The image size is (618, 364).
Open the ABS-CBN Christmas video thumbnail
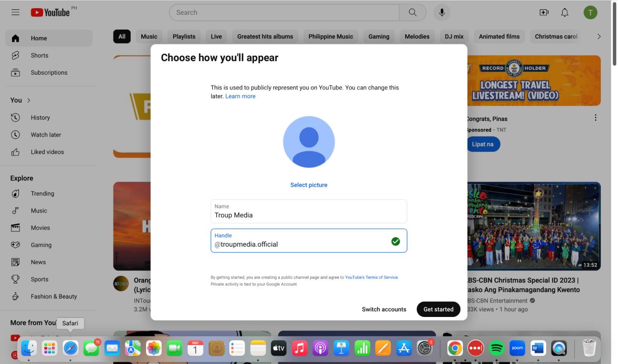(x=534, y=226)
